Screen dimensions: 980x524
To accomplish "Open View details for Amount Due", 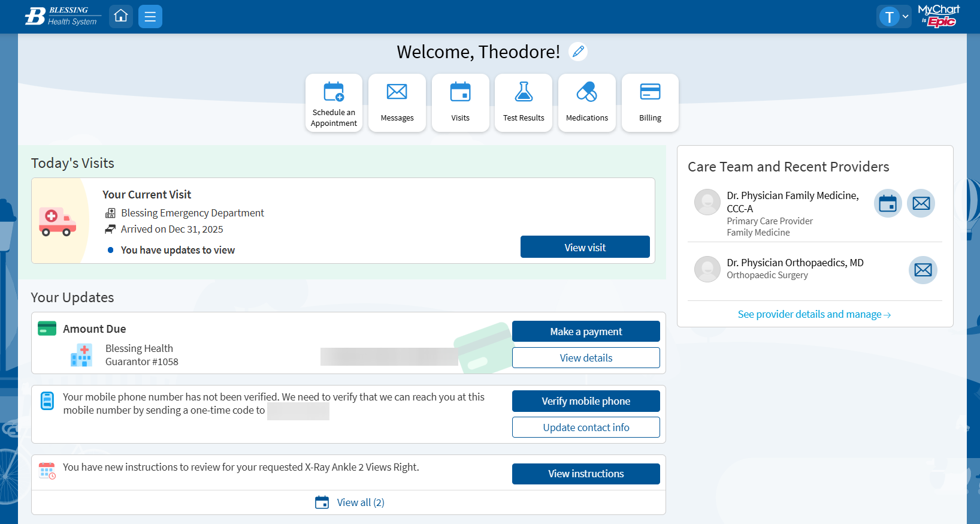I will (586, 358).
